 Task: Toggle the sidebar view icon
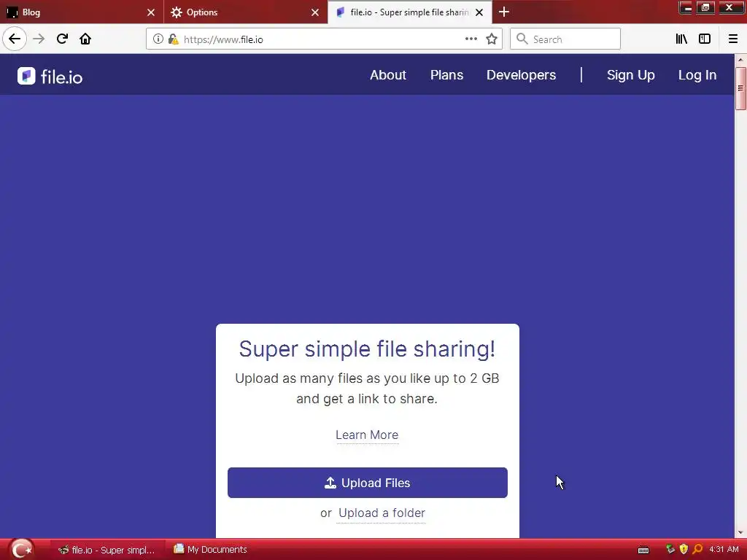tap(705, 39)
